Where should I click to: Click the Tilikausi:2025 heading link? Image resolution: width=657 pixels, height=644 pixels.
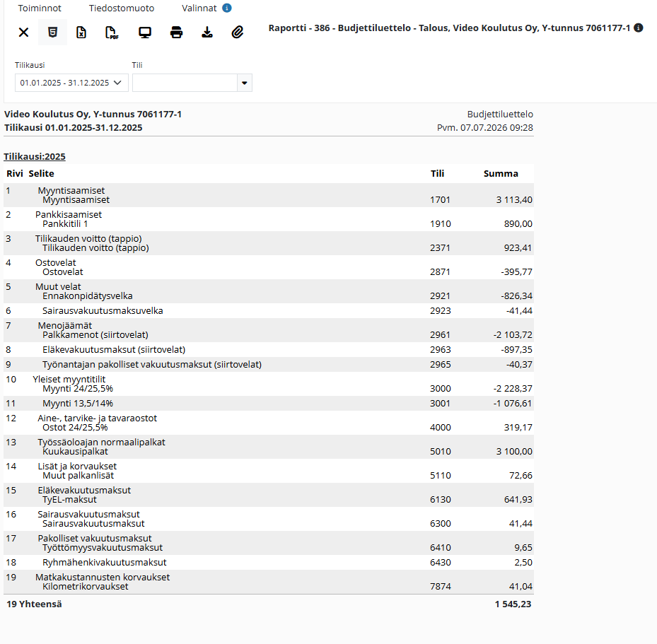35,157
